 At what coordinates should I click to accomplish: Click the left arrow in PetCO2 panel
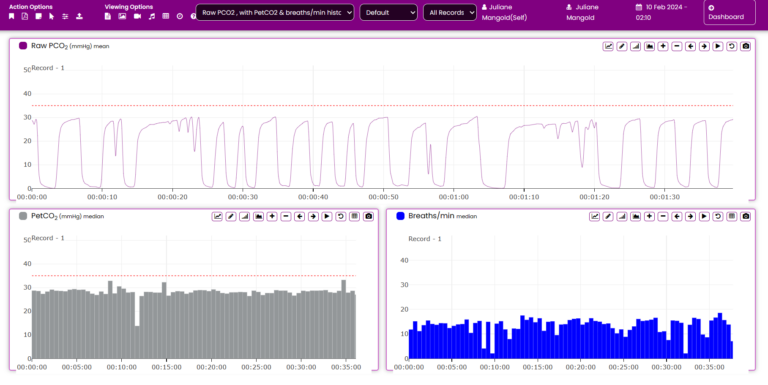300,216
